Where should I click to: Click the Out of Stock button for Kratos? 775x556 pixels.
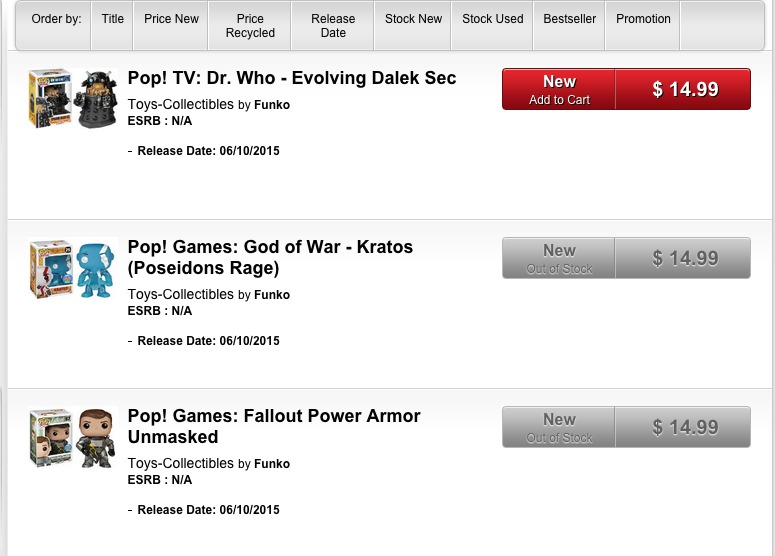click(x=559, y=258)
